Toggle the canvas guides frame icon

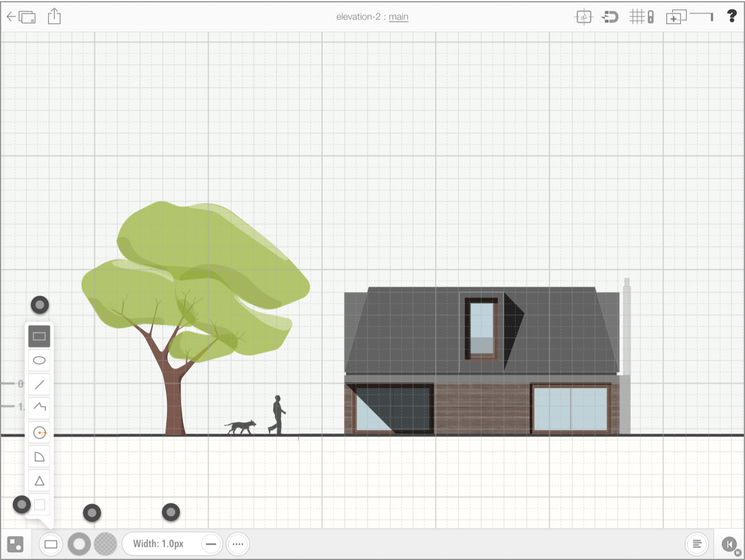(584, 17)
